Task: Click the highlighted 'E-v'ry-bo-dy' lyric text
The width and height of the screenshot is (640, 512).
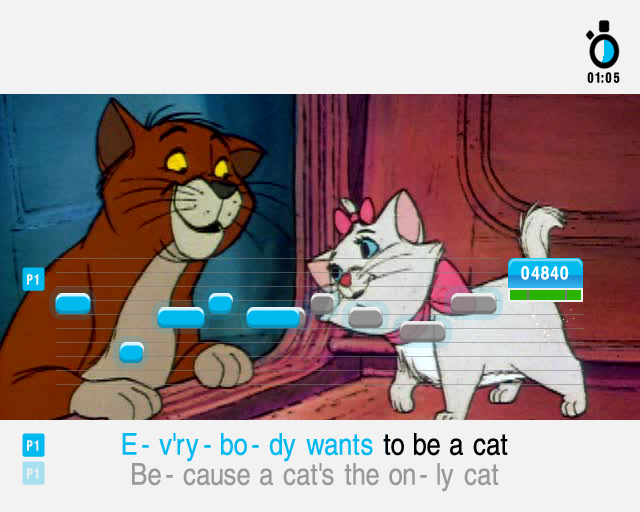Action: click(x=209, y=446)
